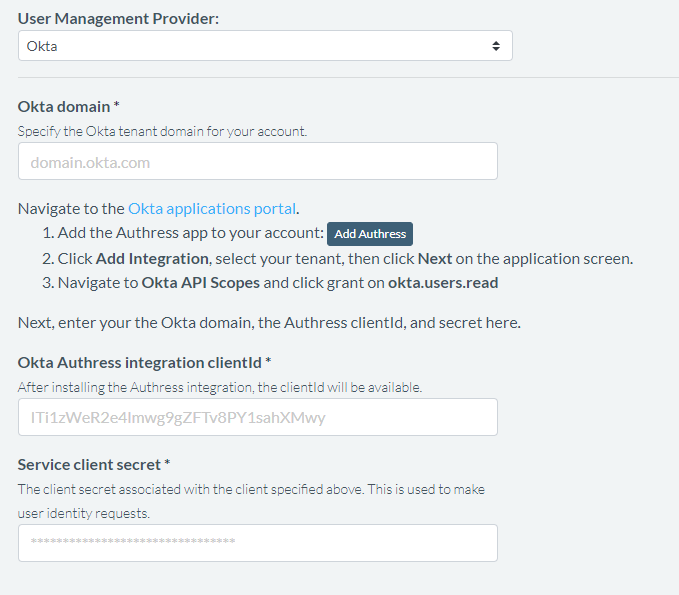Click the client secret description text
Viewport: 679px width, 595px height.
coord(252,490)
